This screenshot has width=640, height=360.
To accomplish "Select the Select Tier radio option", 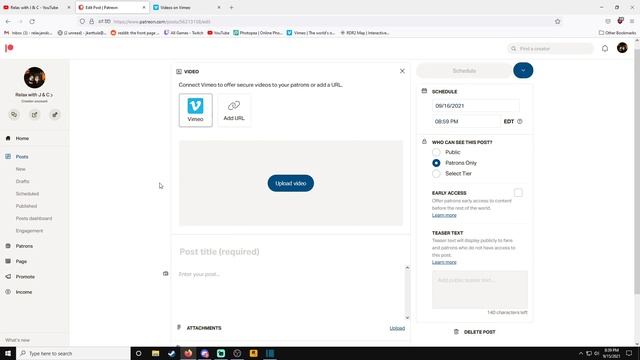I will click(436, 173).
